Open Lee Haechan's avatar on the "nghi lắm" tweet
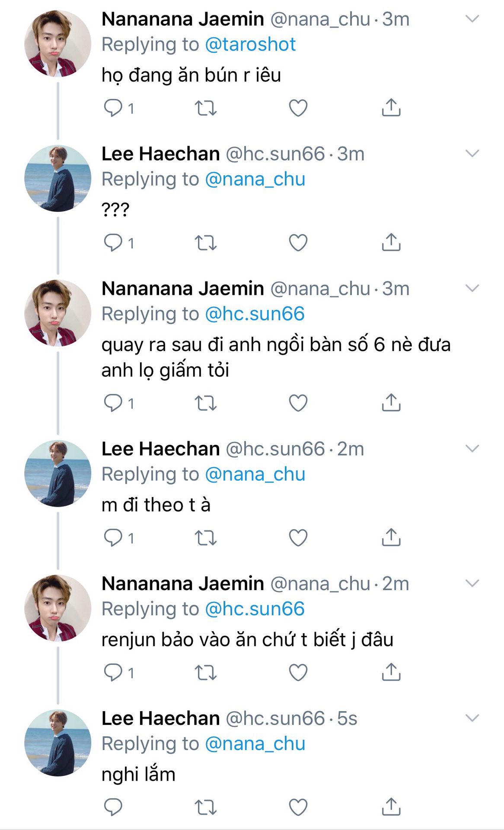 [57, 743]
